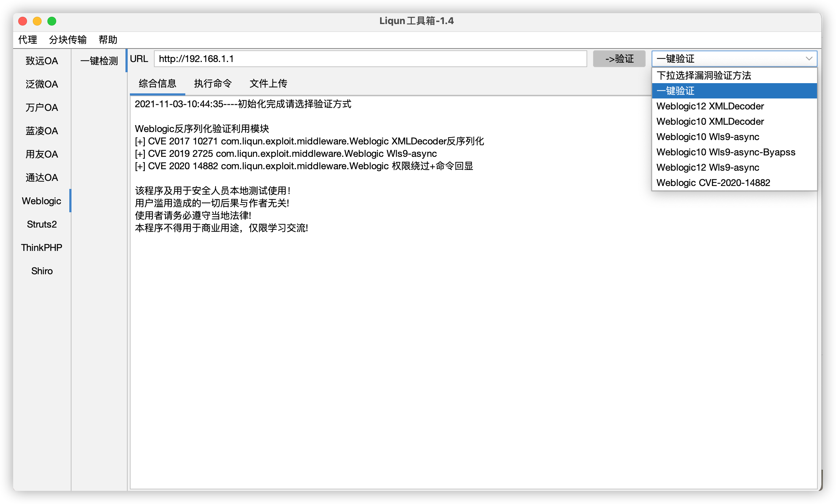
Task: Select 泛微OA module in sidebar
Action: coord(42,84)
